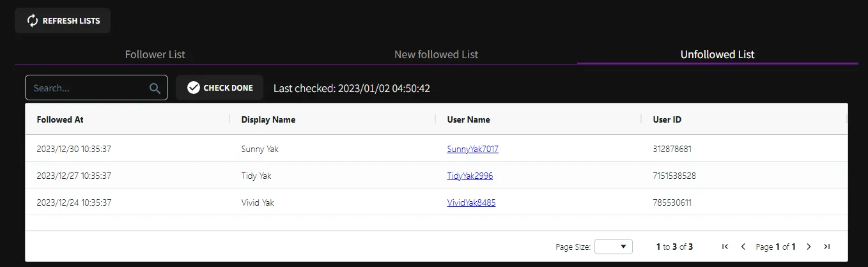Sort by the Display Name column header

[268, 119]
